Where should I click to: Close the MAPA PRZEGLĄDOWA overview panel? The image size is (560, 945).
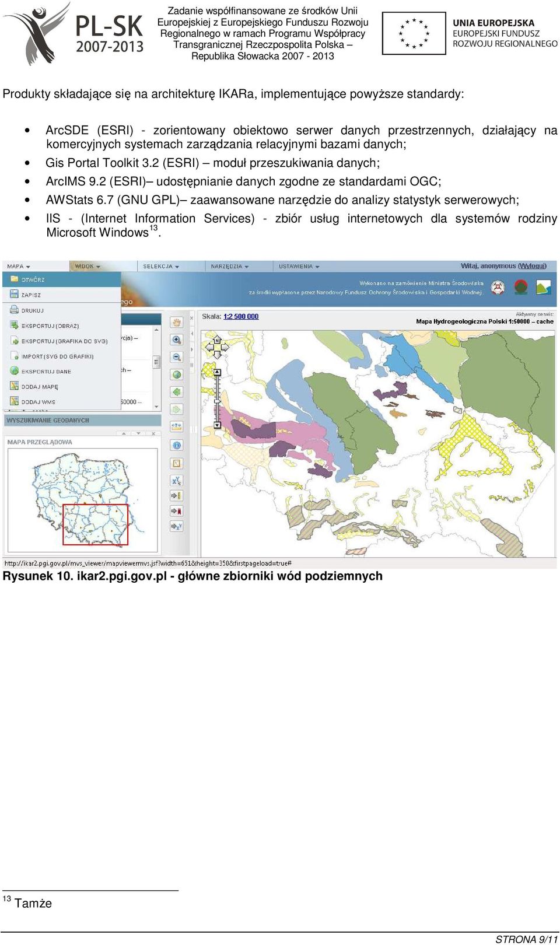tap(154, 433)
